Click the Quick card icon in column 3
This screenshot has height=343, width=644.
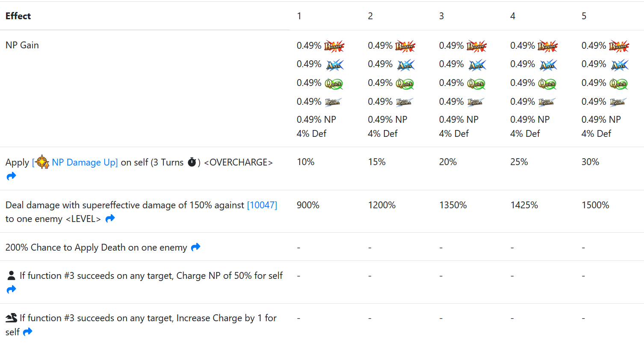pyautogui.click(x=476, y=83)
